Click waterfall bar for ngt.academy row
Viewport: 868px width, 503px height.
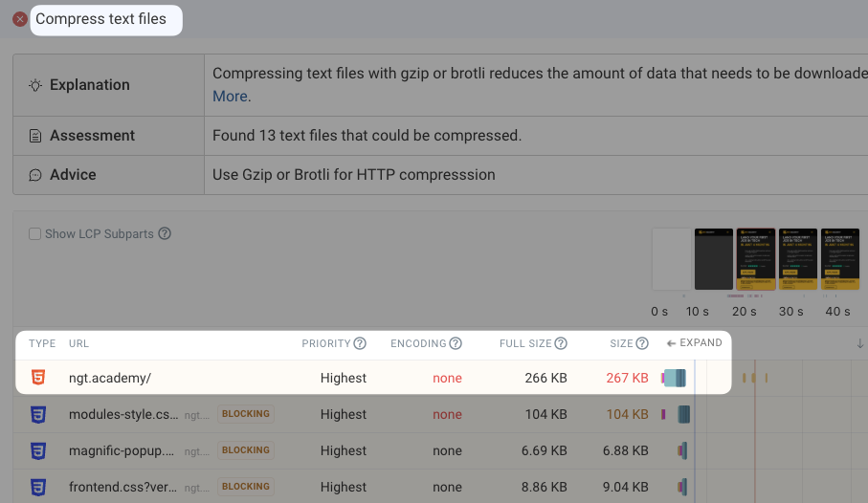674,378
